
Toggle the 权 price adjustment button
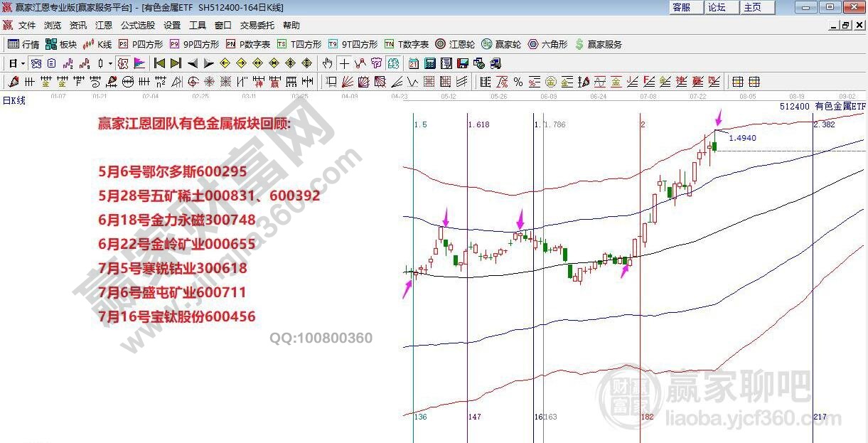point(122,63)
